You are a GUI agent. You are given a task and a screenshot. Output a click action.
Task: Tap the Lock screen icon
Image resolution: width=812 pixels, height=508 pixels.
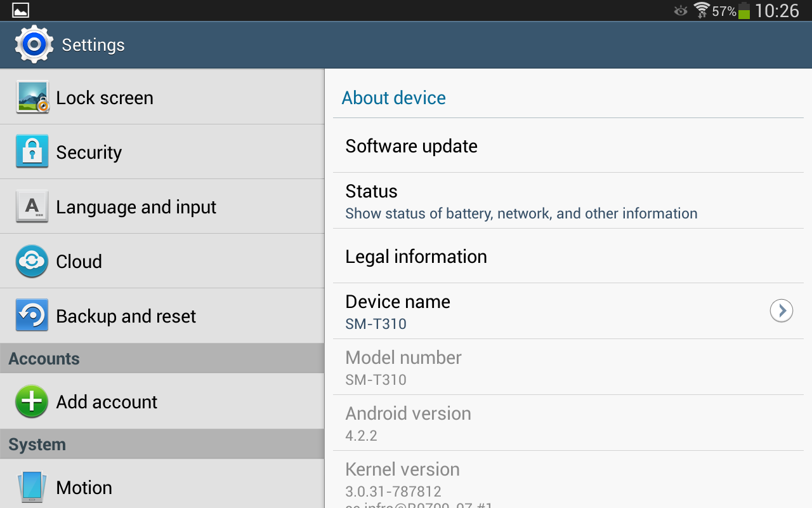tap(32, 97)
